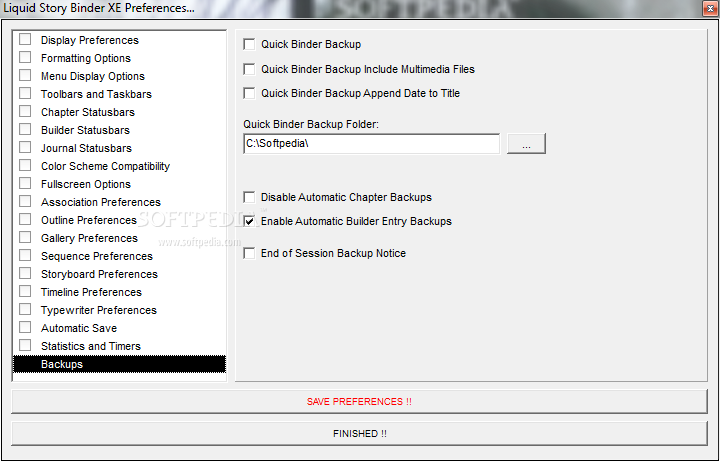Image resolution: width=720 pixels, height=462 pixels.
Task: Open Storyboard Preferences section
Action: click(99, 274)
